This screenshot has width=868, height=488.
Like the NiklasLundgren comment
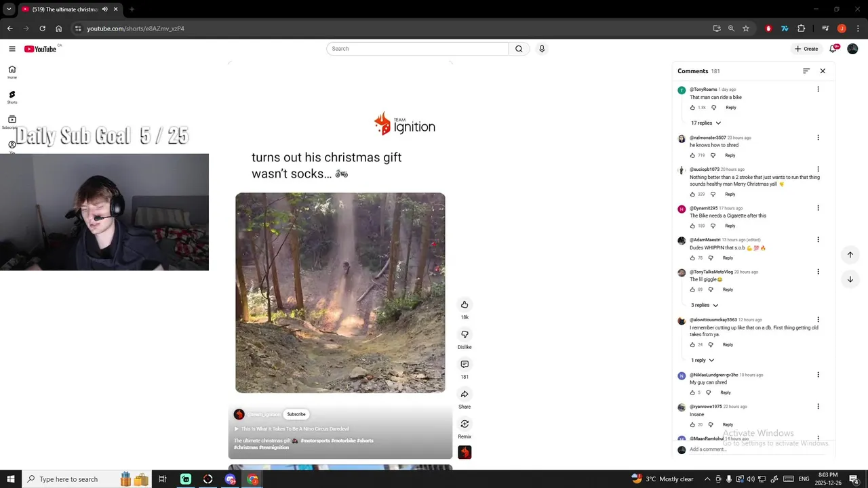pos(692,392)
